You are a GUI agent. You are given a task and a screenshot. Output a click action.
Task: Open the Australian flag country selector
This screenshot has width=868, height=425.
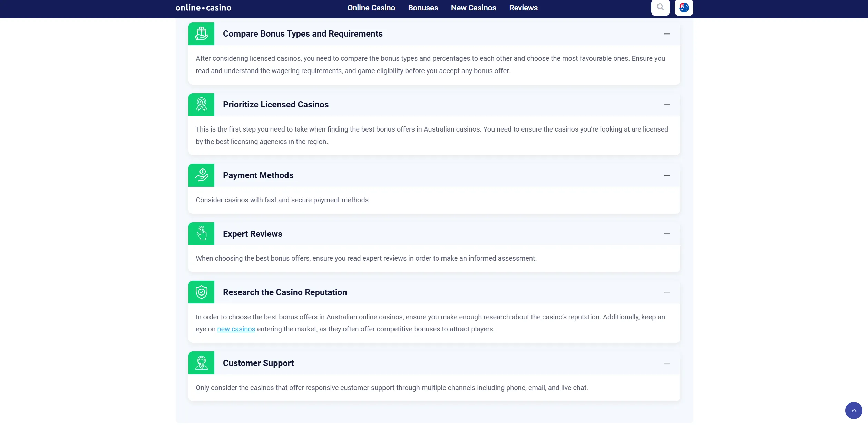(684, 7)
